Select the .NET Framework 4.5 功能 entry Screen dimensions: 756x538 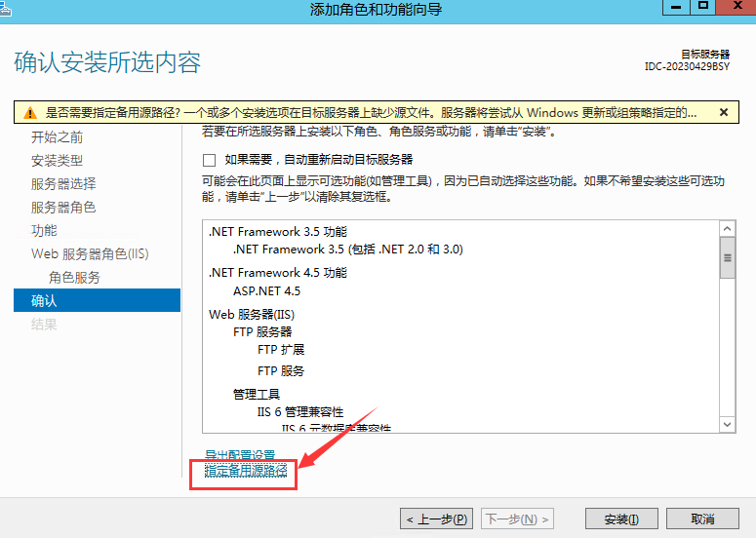tap(278, 273)
